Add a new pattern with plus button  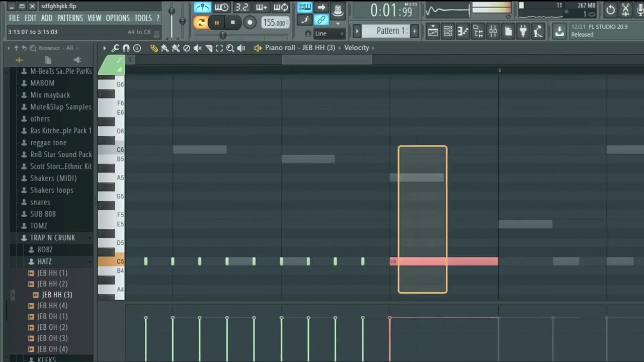click(415, 31)
